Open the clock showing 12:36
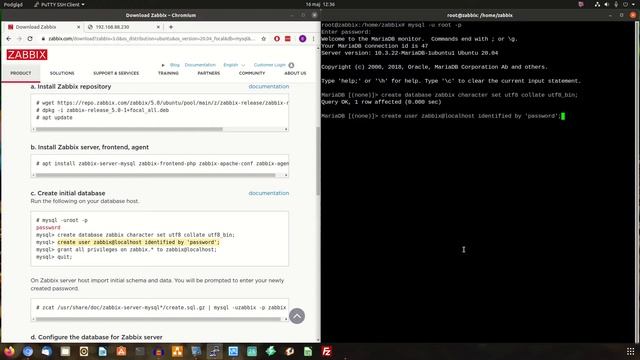 (x=320, y=4)
